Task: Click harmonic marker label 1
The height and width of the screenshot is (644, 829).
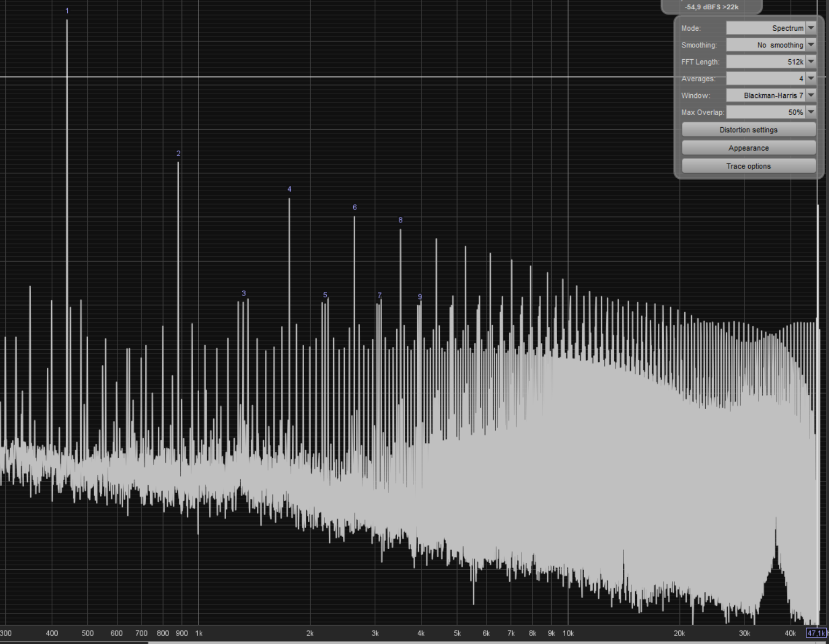Action: click(67, 11)
